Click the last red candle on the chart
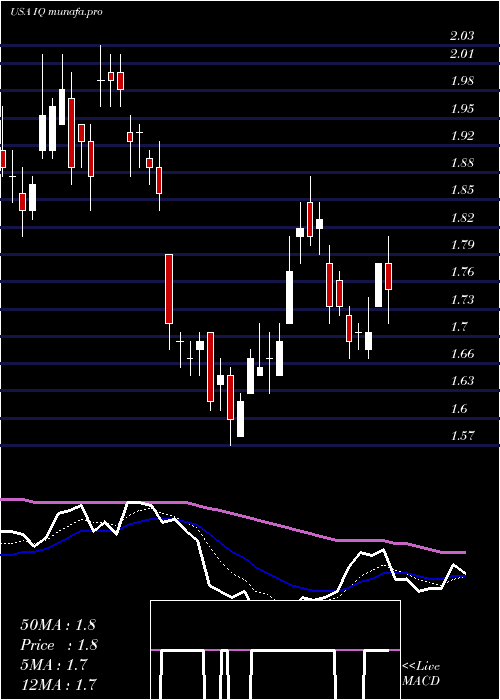This screenshot has height=700, width=500. 388,276
